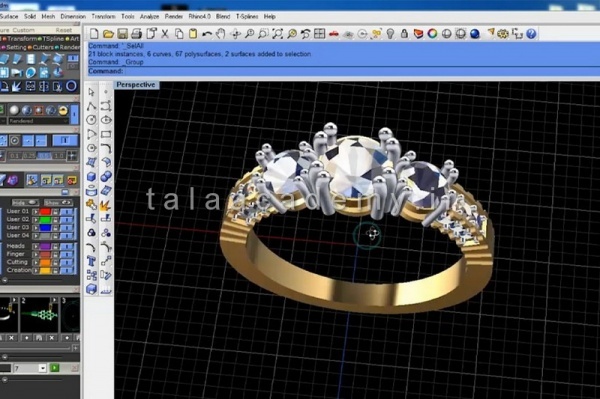
Task: Select the Box solid tool
Action: [x=91, y=176]
